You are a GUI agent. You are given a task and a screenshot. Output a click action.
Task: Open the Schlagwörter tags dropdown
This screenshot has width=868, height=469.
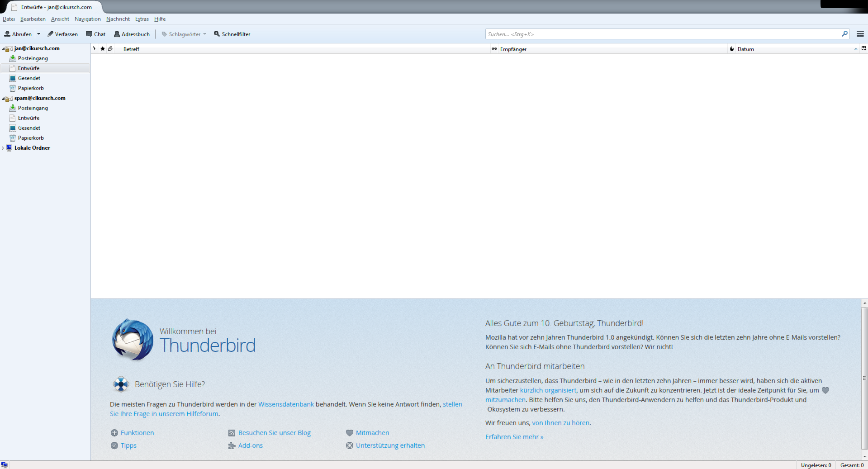184,34
